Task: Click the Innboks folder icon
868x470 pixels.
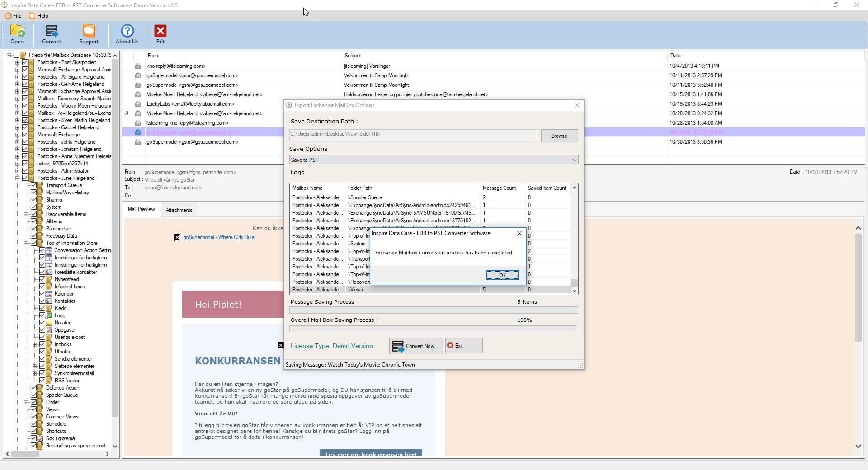Action: (x=49, y=344)
